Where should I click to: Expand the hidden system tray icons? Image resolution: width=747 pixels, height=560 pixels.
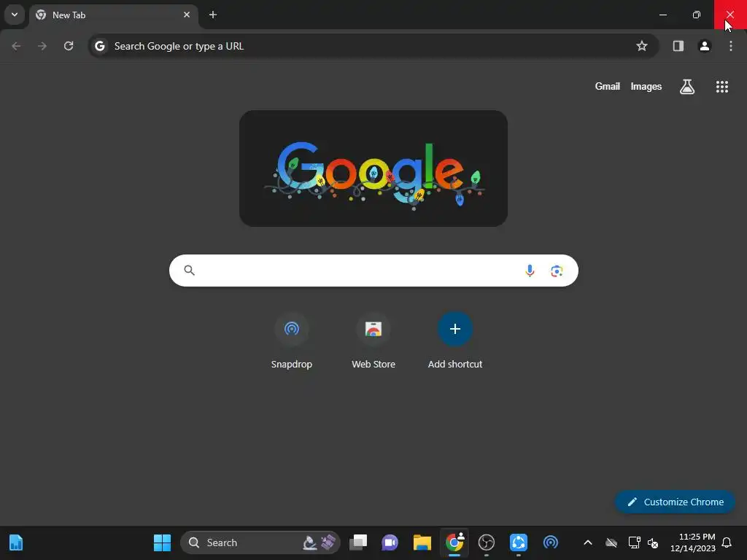(588, 542)
